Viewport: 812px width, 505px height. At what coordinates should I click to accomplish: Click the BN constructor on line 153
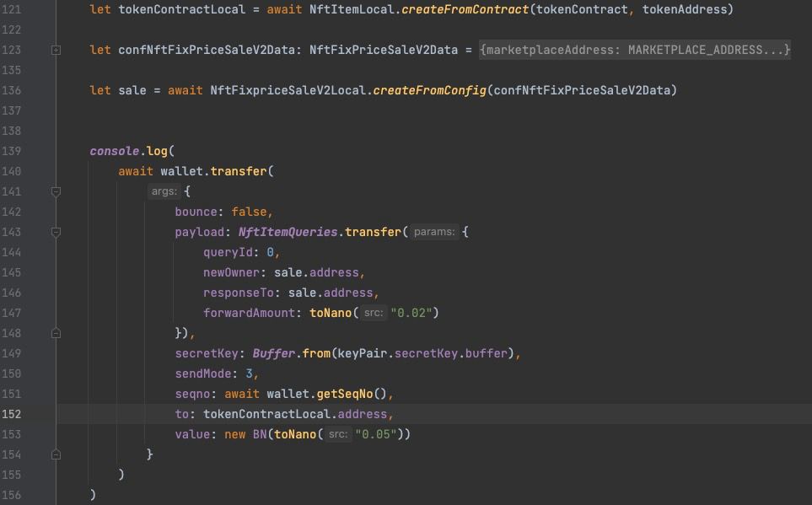pyautogui.click(x=260, y=434)
